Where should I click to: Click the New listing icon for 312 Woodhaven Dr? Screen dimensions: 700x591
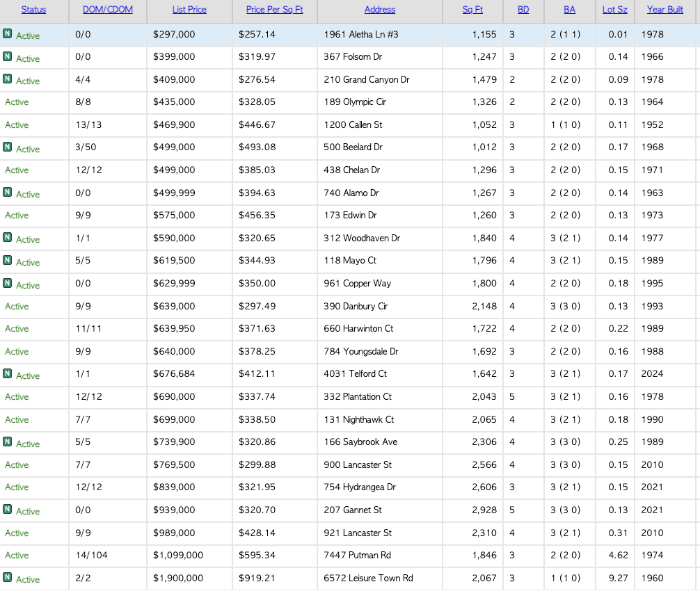[7, 237]
